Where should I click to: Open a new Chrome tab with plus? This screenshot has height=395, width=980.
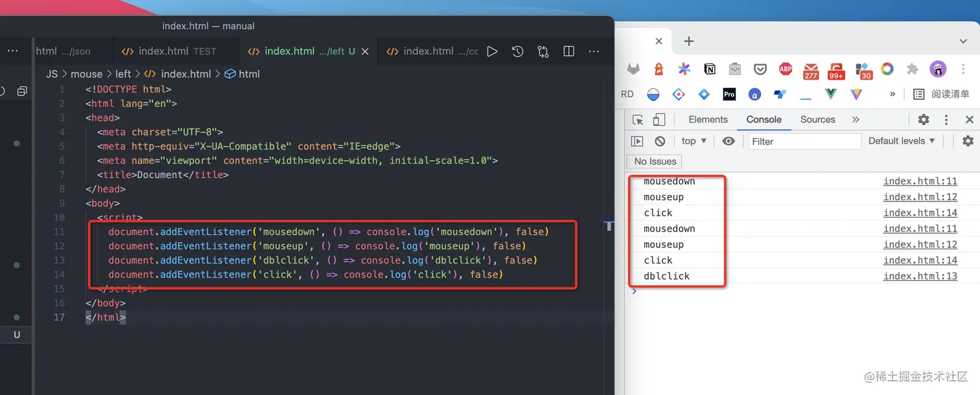(689, 41)
